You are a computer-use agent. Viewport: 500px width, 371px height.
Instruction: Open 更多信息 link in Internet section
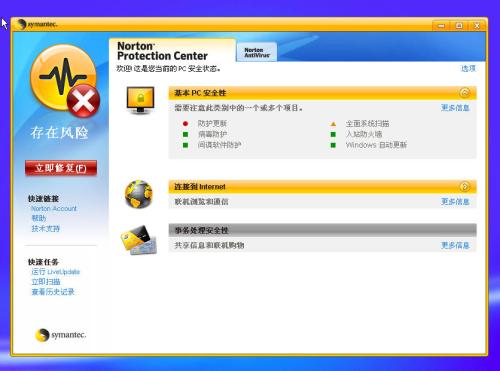click(x=455, y=201)
